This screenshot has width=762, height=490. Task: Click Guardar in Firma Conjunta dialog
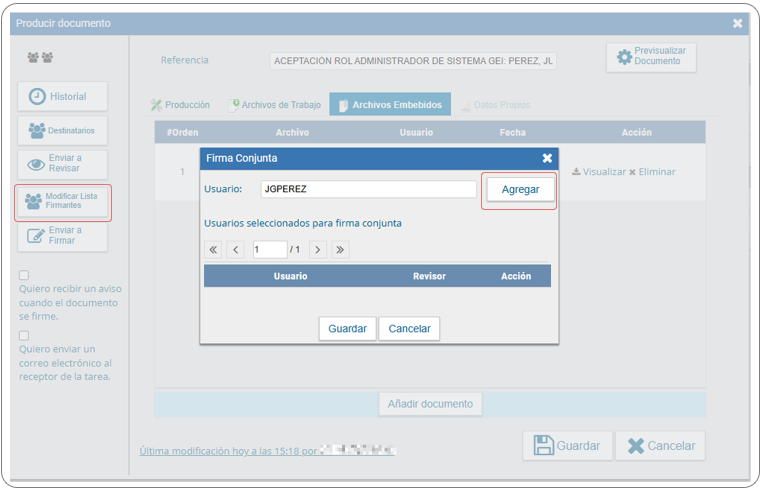(x=347, y=329)
